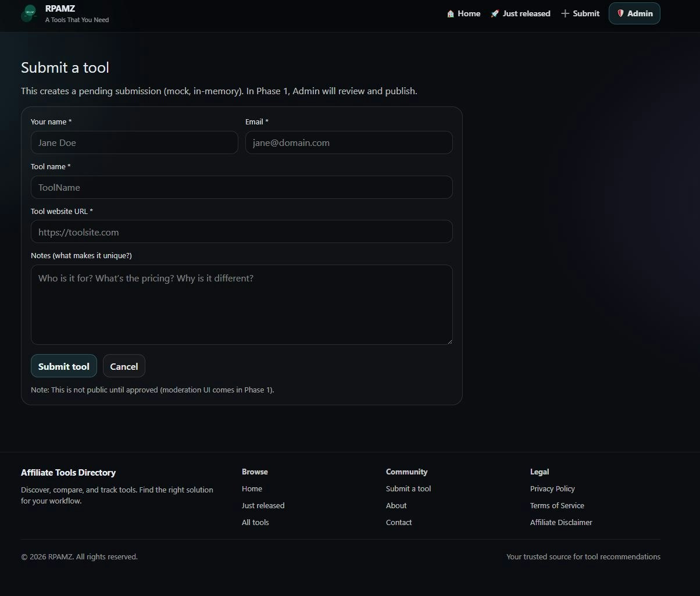Open the Contact footer link
Screen dimensions: 700x596
pyautogui.click(x=399, y=523)
